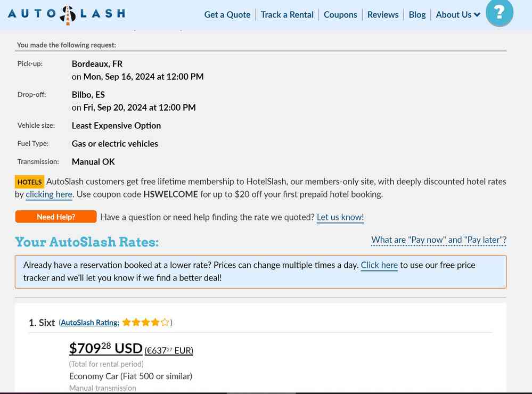Click the €637.27 EUR price
532x394 pixels.
tap(169, 350)
